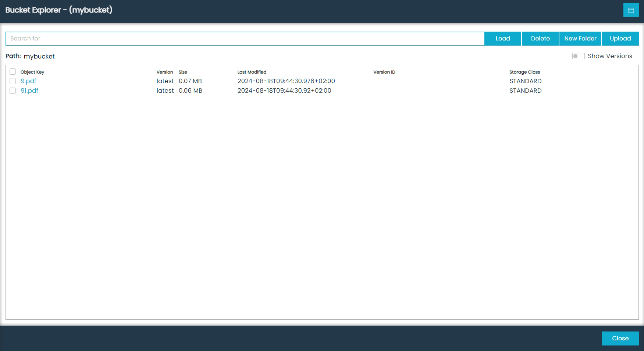Click the Version column header

click(x=164, y=72)
